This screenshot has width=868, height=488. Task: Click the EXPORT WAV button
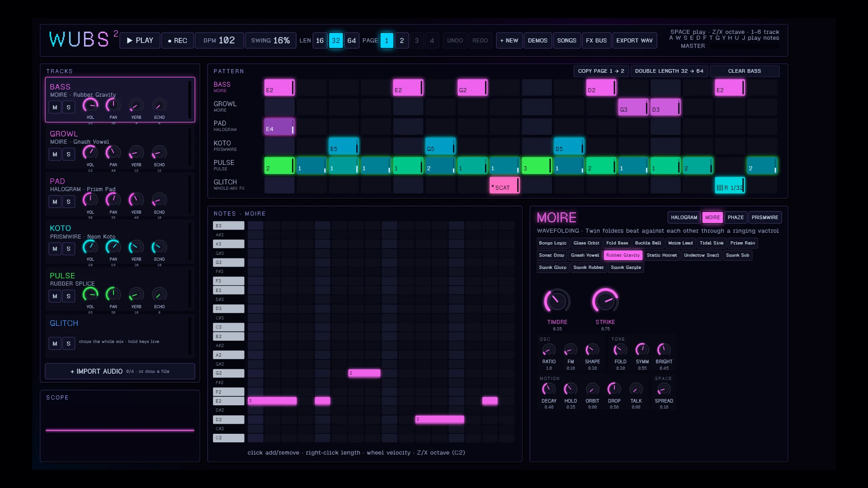pos(634,41)
